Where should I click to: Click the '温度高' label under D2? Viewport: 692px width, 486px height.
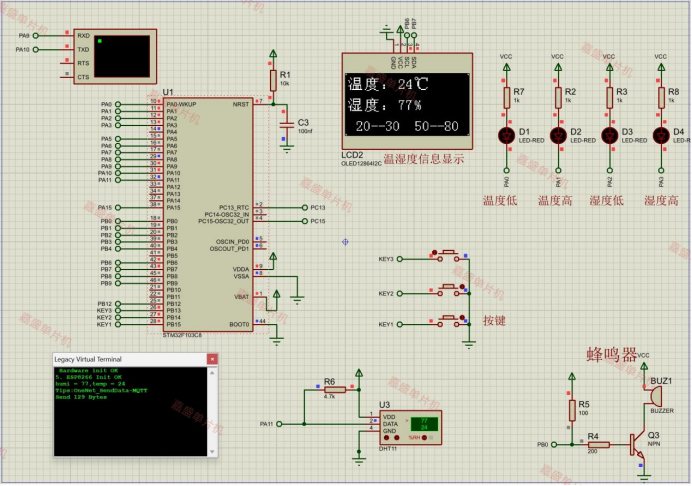[555, 201]
